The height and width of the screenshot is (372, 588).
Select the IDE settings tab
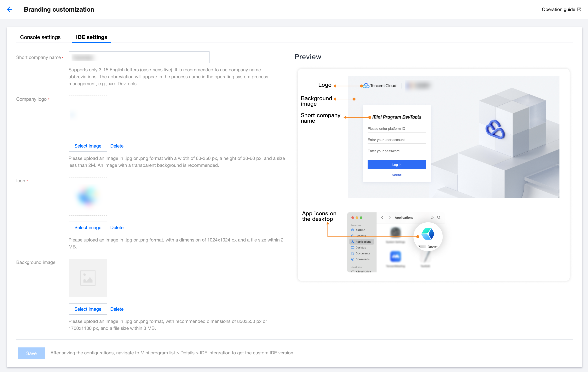pos(92,37)
